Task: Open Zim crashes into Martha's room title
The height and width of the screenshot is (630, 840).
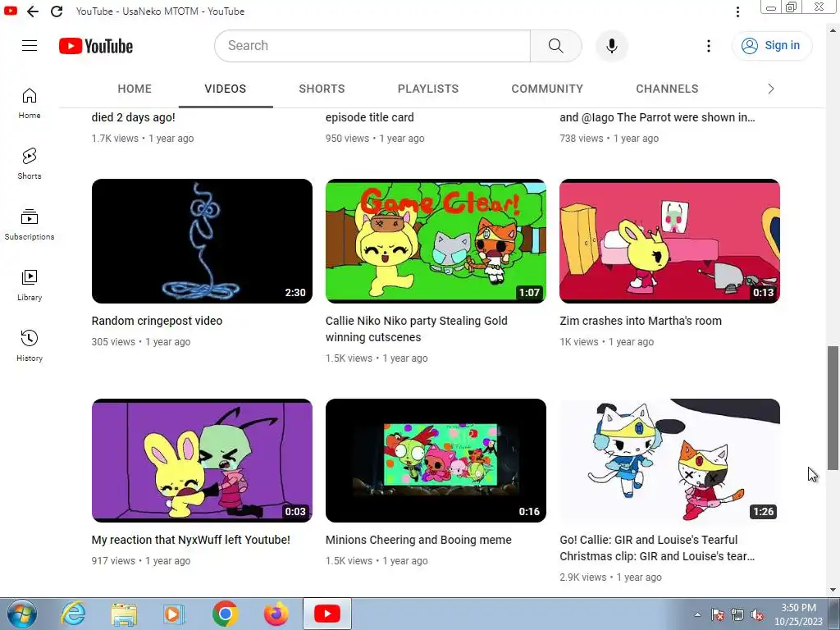Action: pos(641,321)
